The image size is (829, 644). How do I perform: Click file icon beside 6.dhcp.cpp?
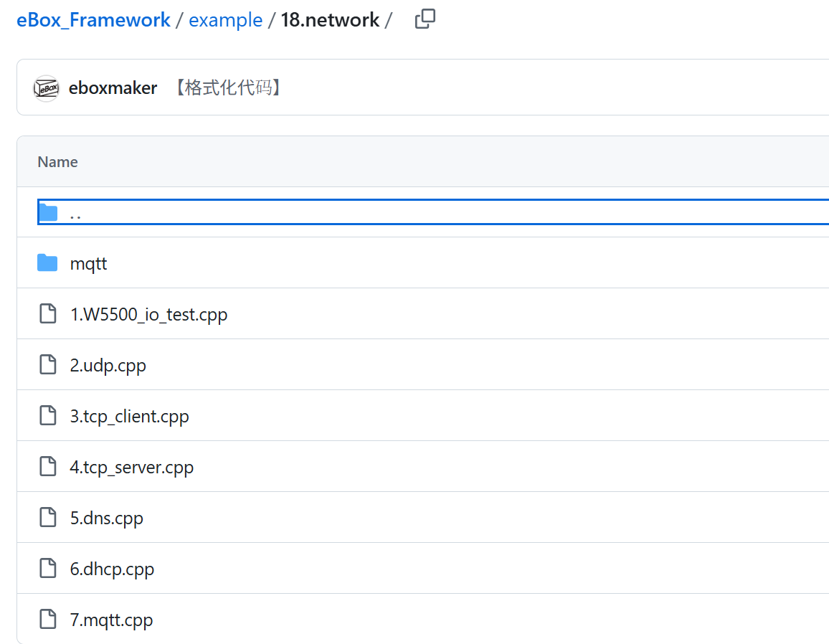point(48,569)
